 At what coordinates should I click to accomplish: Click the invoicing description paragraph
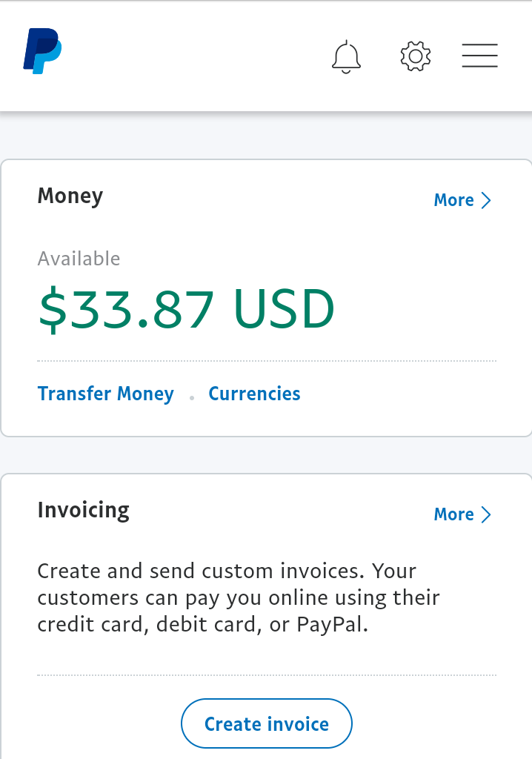pyautogui.click(x=239, y=598)
